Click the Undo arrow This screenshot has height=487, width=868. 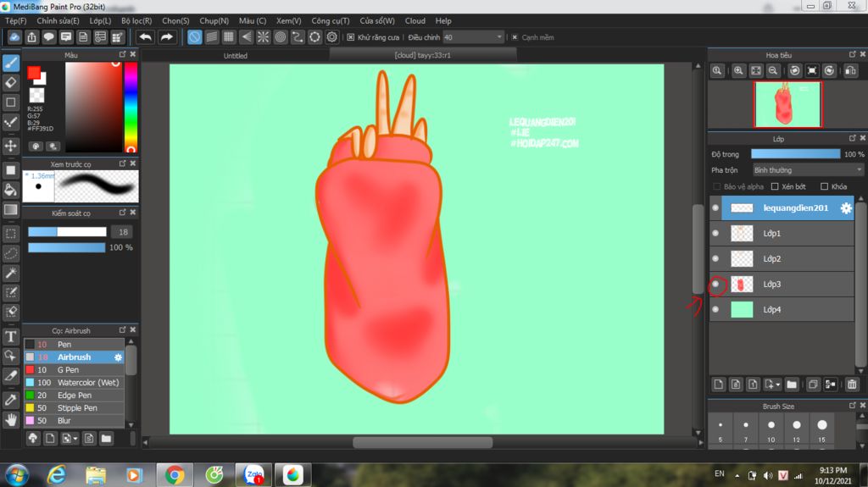(146, 37)
